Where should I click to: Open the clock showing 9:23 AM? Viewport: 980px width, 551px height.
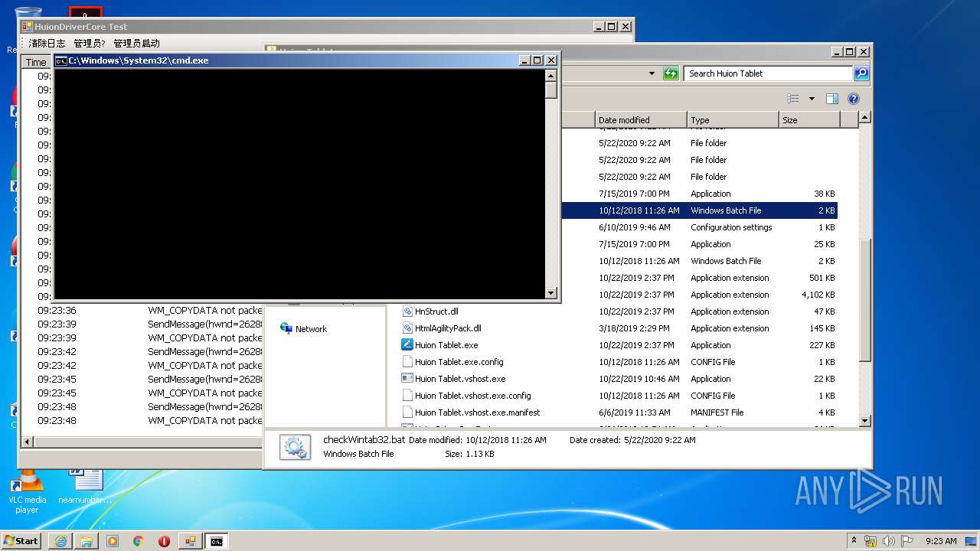tap(941, 541)
